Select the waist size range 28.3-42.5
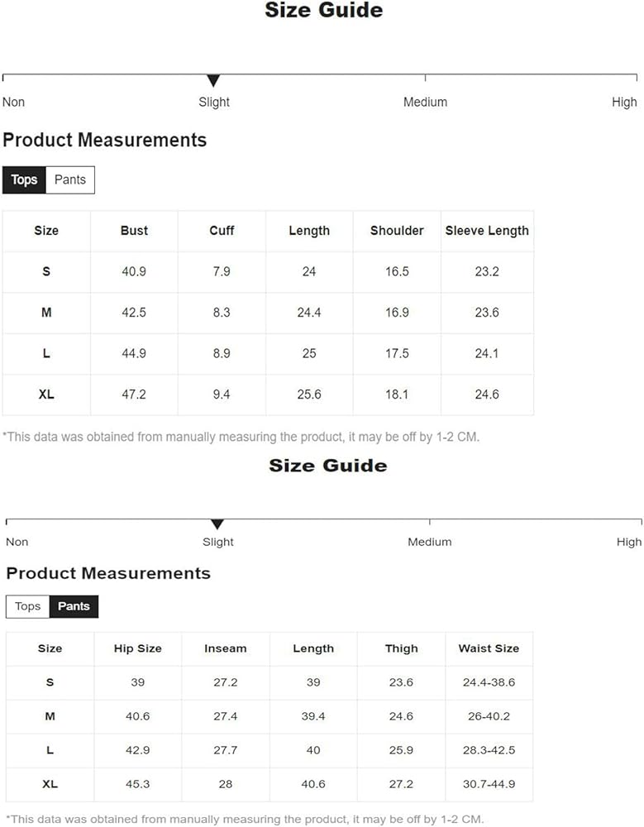This screenshot has width=644, height=827. 489,750
